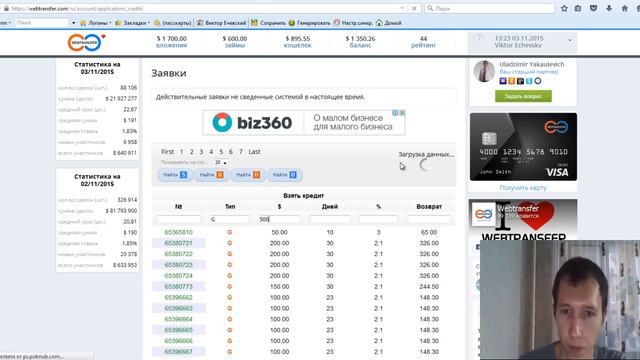Expand the Viktor Echevsky account menu arrow
The width and height of the screenshot is (640, 360).
point(570,40)
